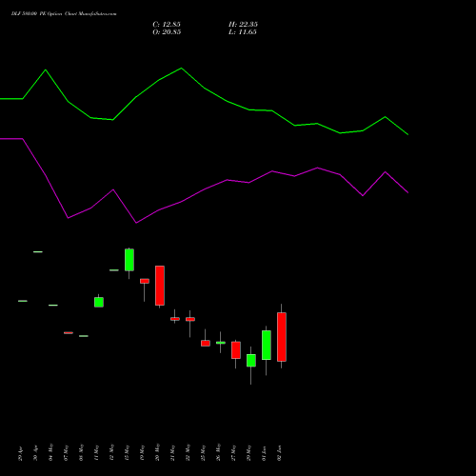Screen dimensions: 476x476
Task: Click the red candlestick for 27 May
Action: click(236, 350)
